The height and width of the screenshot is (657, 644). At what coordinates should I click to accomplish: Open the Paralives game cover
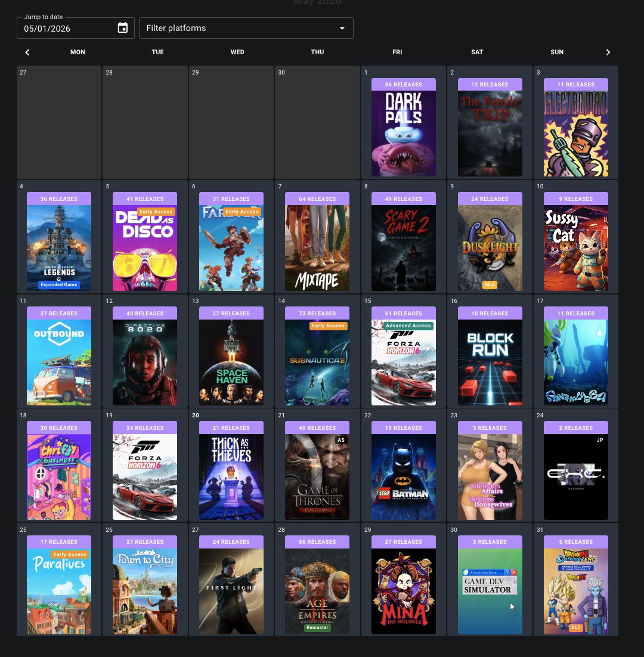pyautogui.click(x=58, y=591)
